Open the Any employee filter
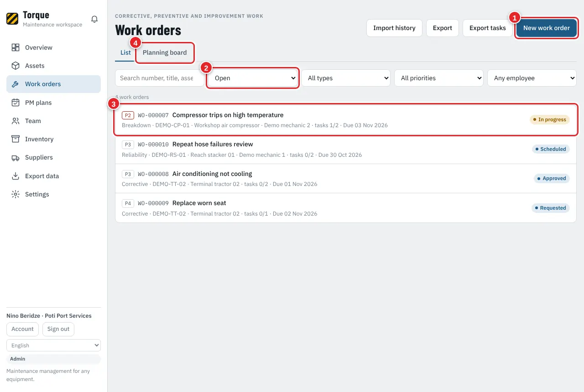Image resolution: width=584 pixels, height=392 pixels. click(532, 78)
